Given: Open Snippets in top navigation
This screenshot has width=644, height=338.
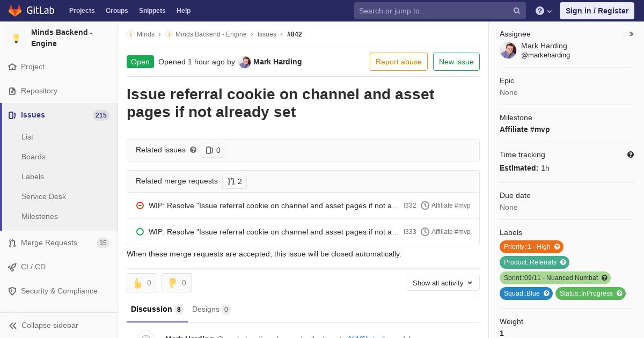Looking at the screenshot, I should point(152,11).
